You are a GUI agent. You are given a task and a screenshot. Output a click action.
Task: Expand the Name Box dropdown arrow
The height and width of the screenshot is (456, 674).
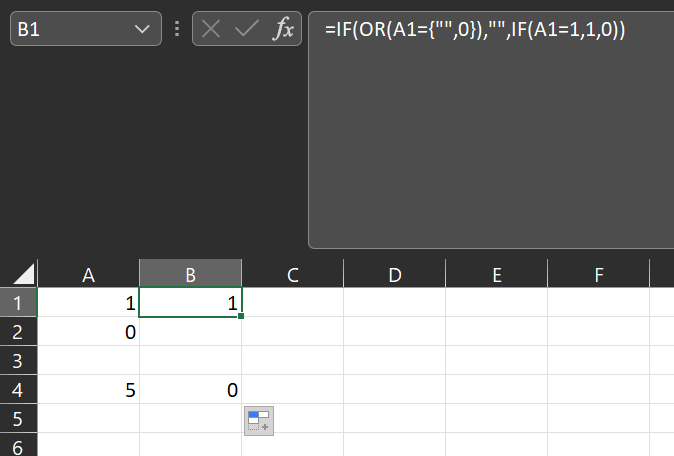point(142,29)
